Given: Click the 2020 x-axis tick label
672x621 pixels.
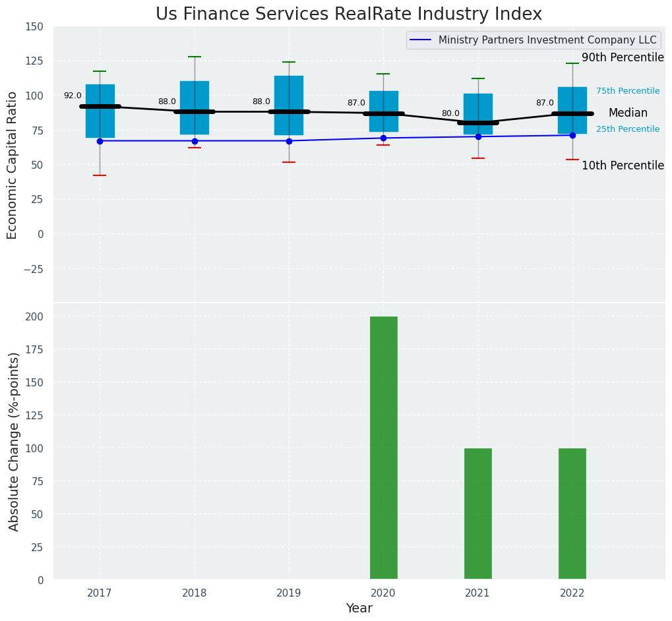Looking at the screenshot, I should pos(383,593).
